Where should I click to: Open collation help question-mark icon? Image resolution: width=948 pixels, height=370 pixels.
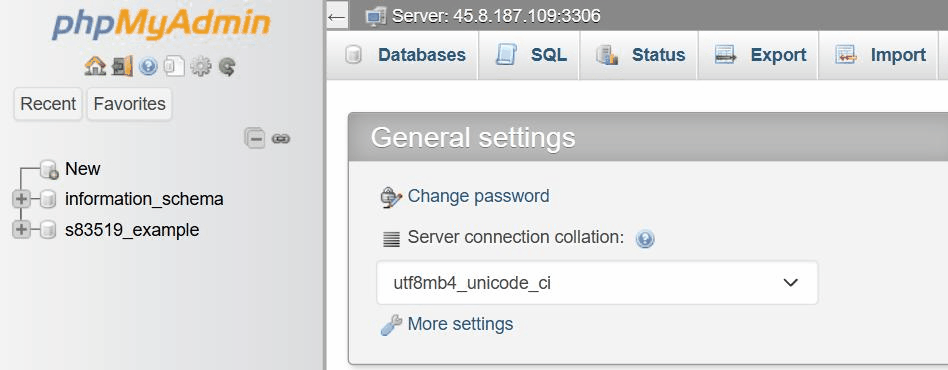point(645,239)
